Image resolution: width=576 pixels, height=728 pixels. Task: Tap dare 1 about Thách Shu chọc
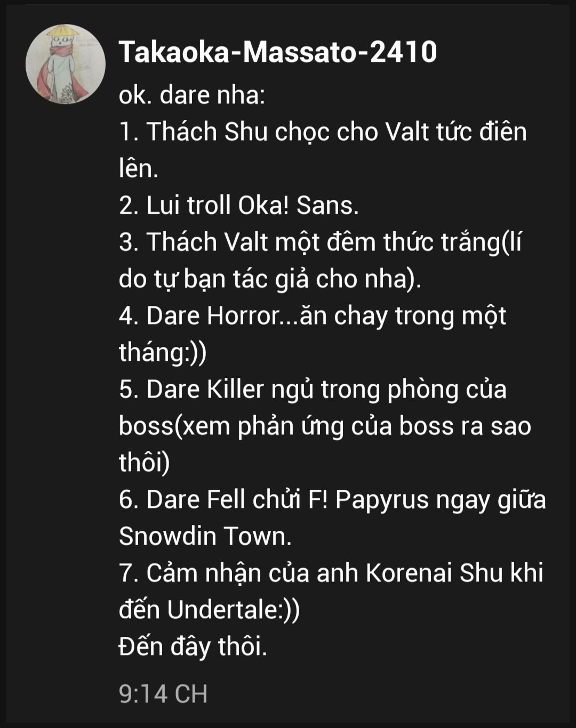pyautogui.click(x=323, y=132)
